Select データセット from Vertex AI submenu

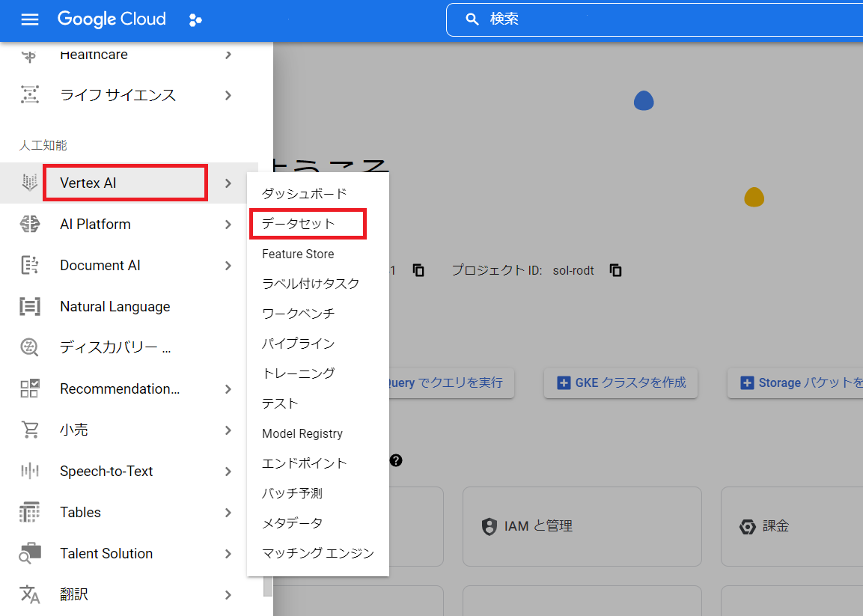pyautogui.click(x=299, y=224)
